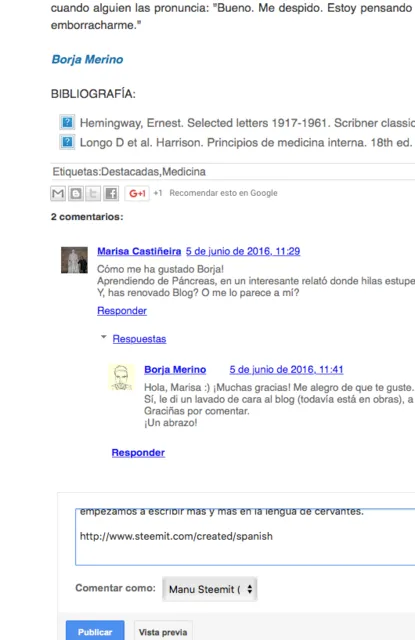Open the Comentar como identity dropdown
Image resolution: width=415 pixels, height=640 pixels.
pos(210,589)
